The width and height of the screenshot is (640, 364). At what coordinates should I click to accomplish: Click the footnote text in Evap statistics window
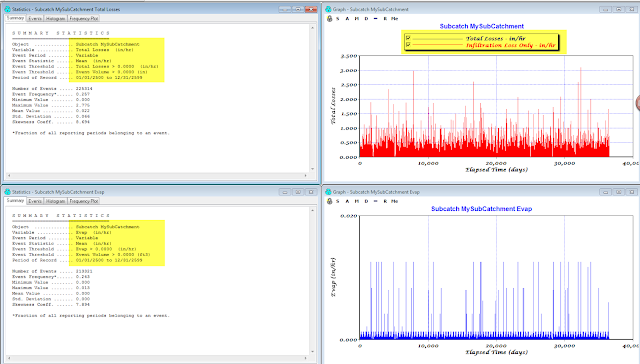tap(91, 315)
